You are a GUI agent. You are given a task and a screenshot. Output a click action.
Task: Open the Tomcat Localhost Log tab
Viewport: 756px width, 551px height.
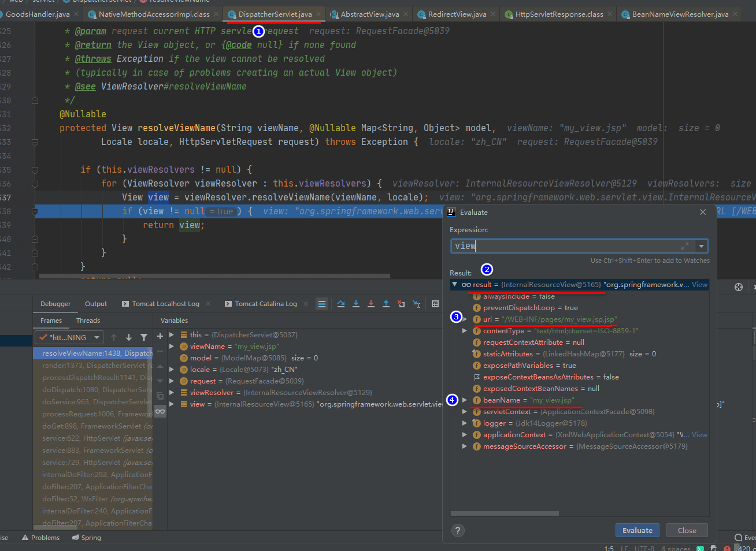point(165,304)
